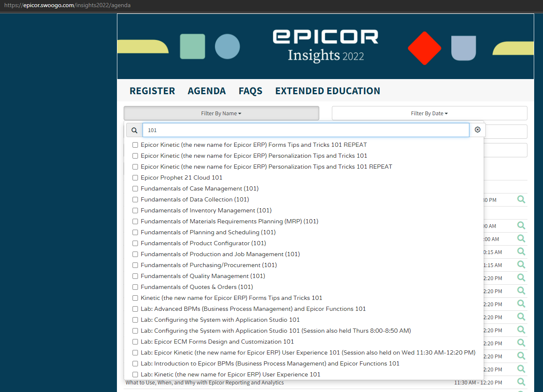Check Fundamentals of Quotes & Orders (101)
Image resolution: width=543 pixels, height=392 pixels.
click(x=135, y=287)
